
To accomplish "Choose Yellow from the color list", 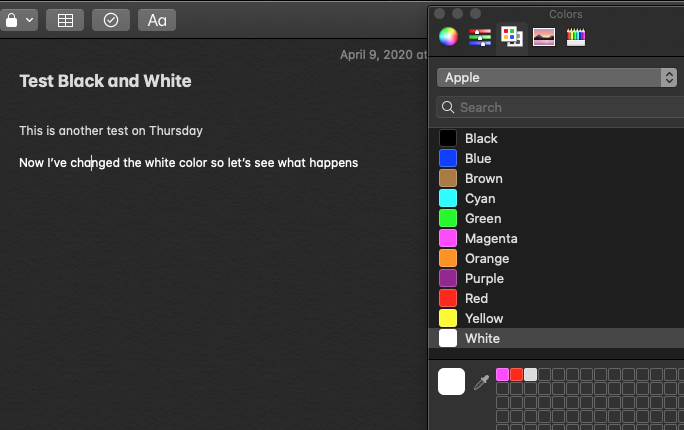I will [x=556, y=318].
